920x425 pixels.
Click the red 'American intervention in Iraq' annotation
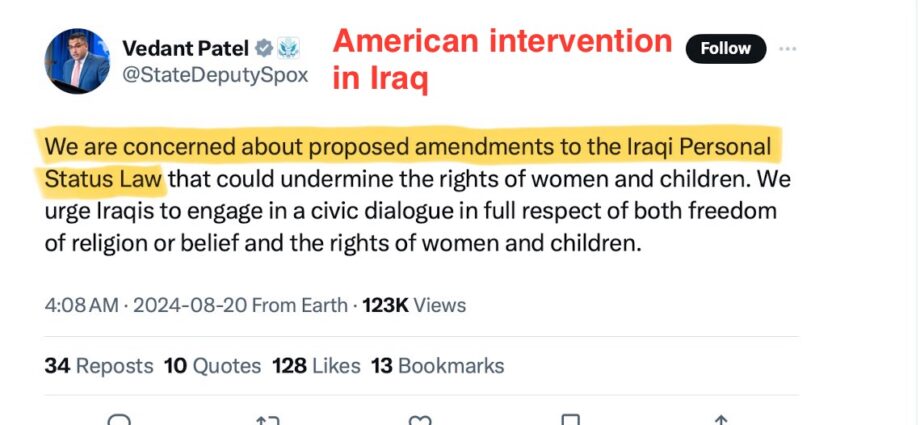click(500, 59)
